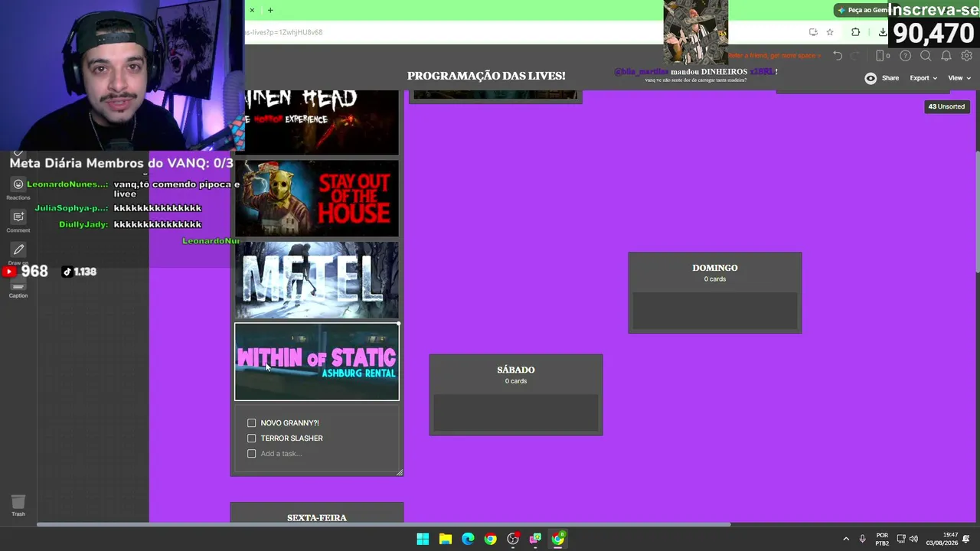Open File Explorer from the taskbar
This screenshot has width=980, height=551.
[x=446, y=539]
